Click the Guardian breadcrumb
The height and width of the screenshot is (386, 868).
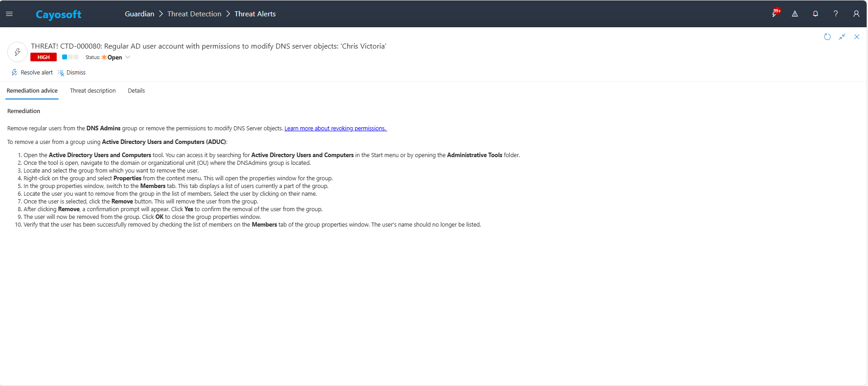[x=139, y=14]
